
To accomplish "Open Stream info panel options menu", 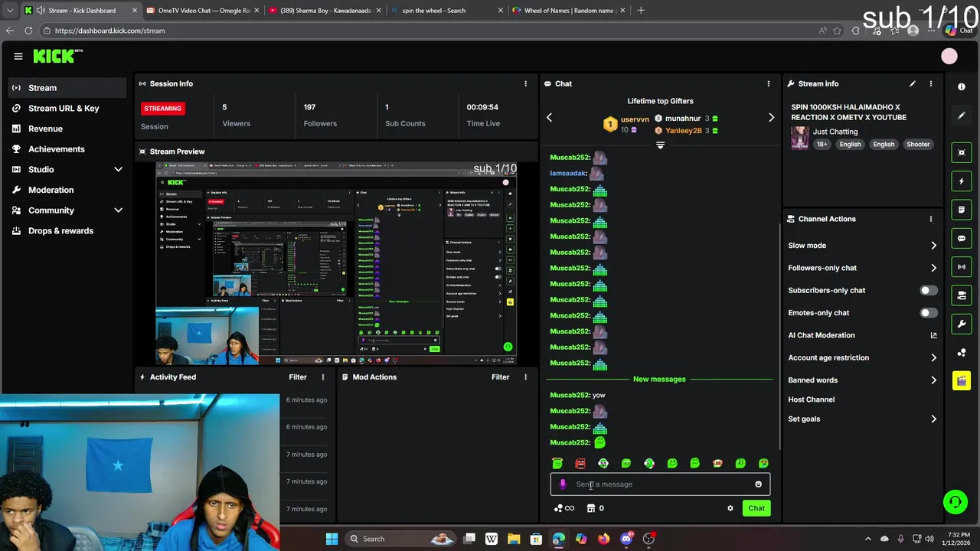I will tap(931, 83).
